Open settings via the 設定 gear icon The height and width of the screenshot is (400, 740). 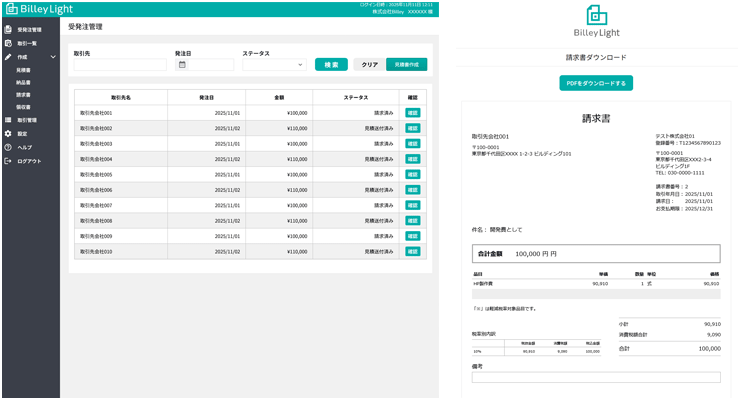8,133
